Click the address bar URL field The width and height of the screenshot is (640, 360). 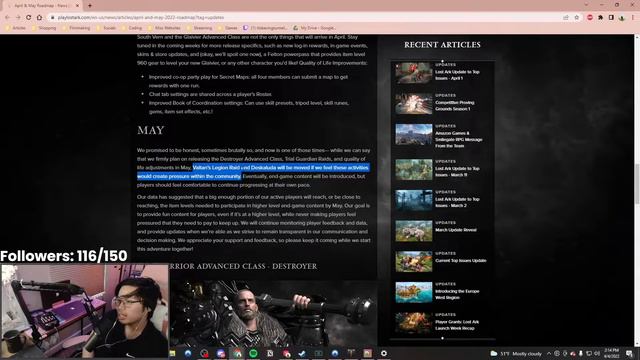pos(306,18)
